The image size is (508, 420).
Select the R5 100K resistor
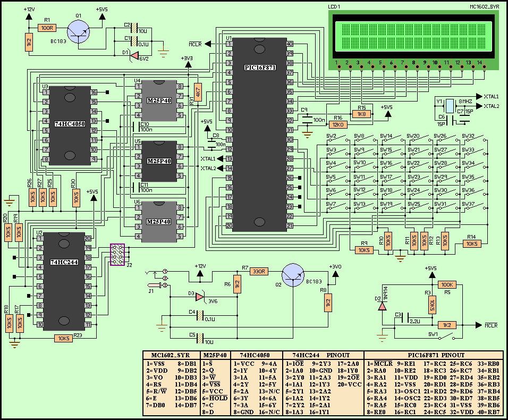(x=447, y=284)
